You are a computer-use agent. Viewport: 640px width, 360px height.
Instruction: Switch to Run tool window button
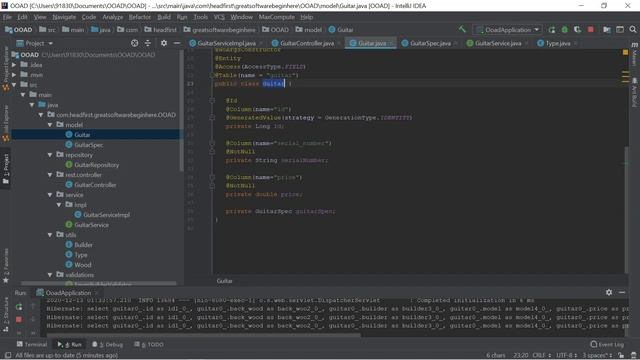point(69,344)
